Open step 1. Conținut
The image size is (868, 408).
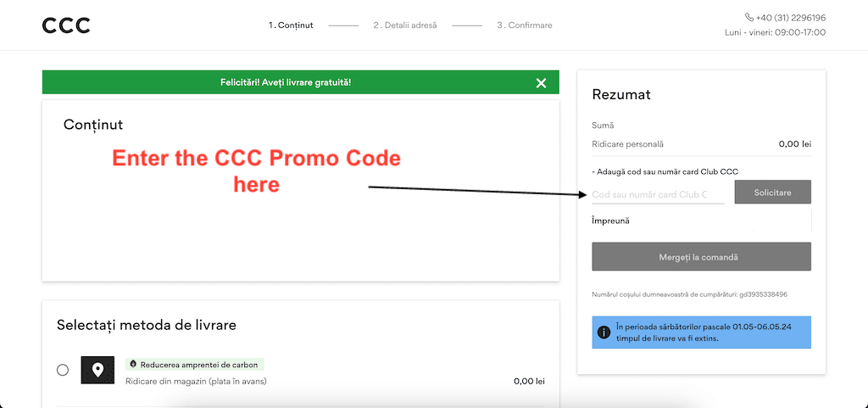pyautogui.click(x=291, y=25)
